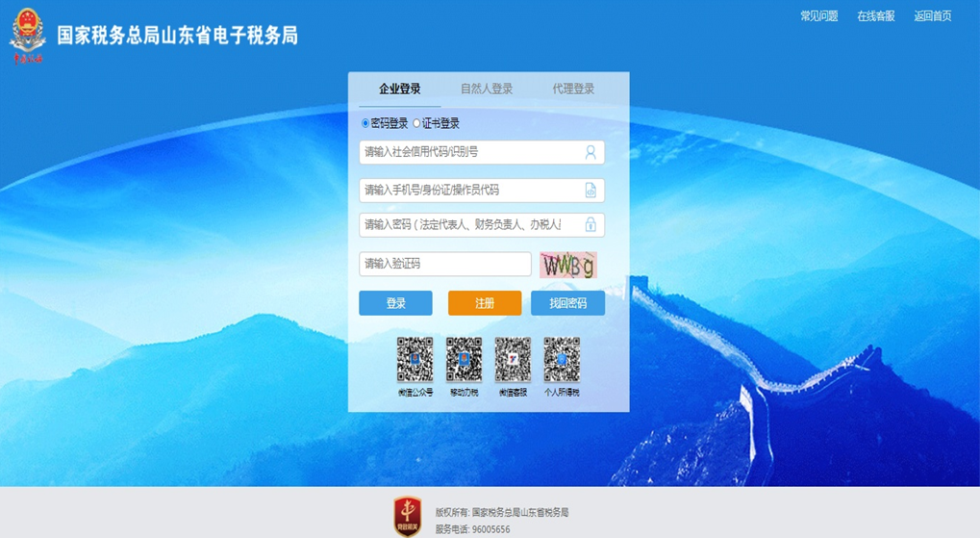Click the 移动办税 label under QR code
The width and height of the screenshot is (980, 538).
464,393
